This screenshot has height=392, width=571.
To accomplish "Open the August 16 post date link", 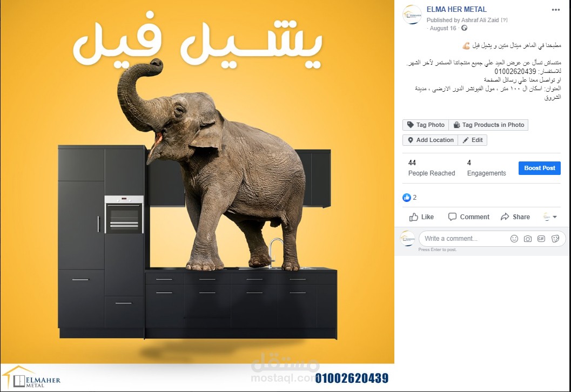I will 443,29.
